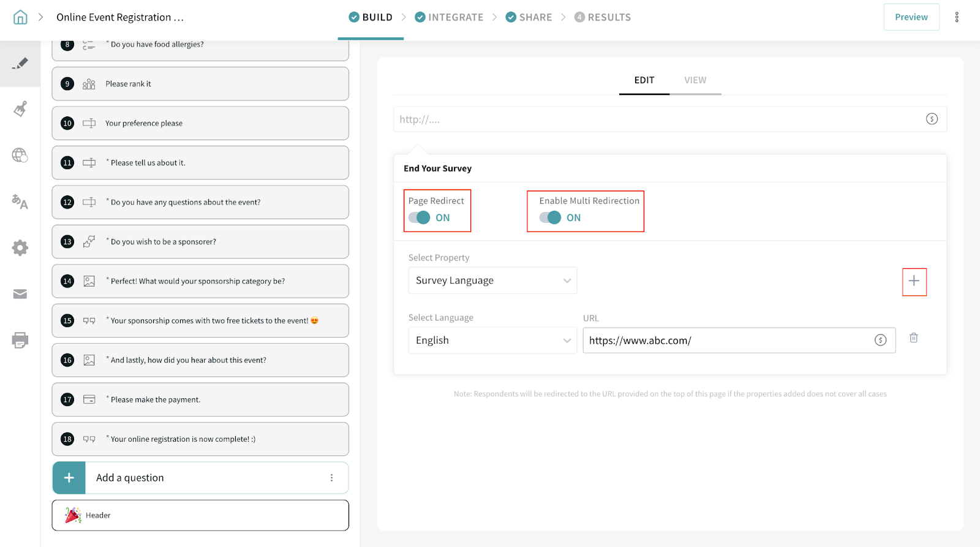Open the English language dropdown
Screen dimensions: 980x547
[492, 341]
